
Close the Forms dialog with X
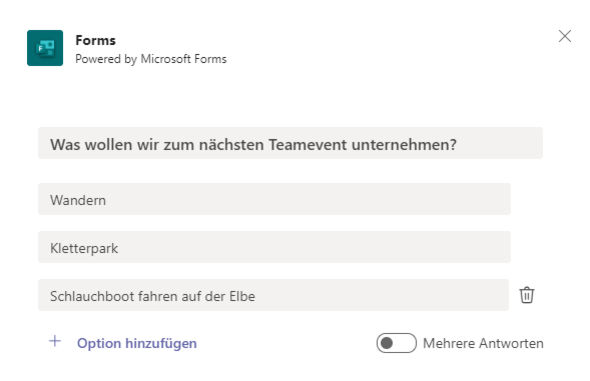[565, 36]
